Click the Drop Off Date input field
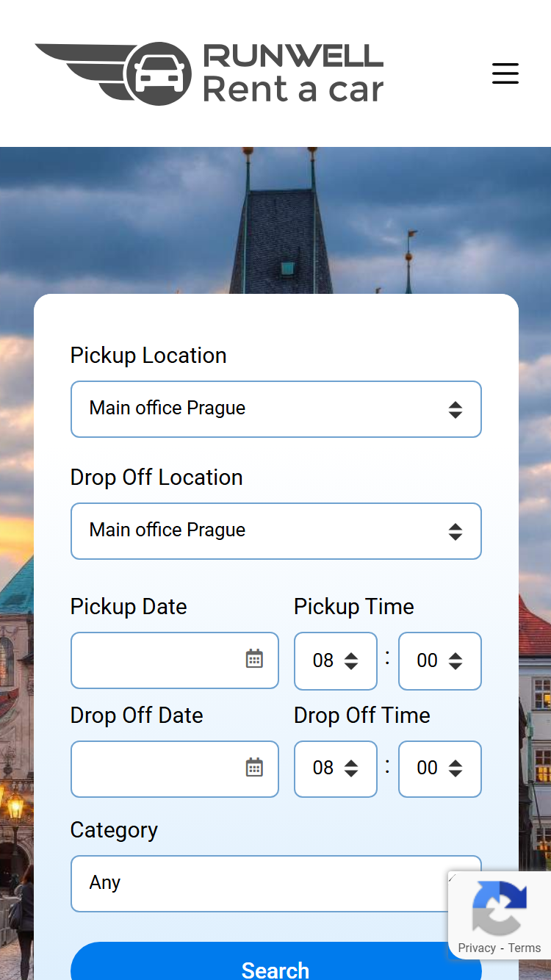Screen dimensions: 551x980 pyautogui.click(x=175, y=769)
